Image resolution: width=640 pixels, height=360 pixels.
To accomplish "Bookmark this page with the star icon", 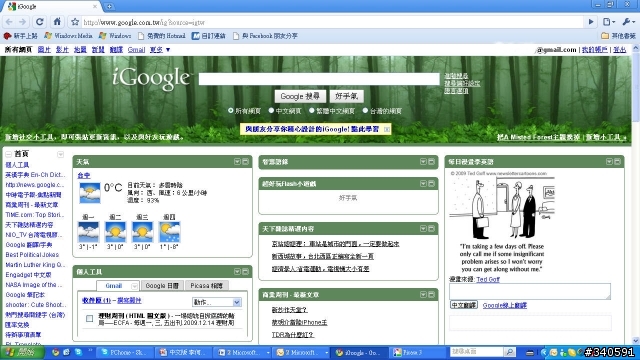I will pos(75,22).
